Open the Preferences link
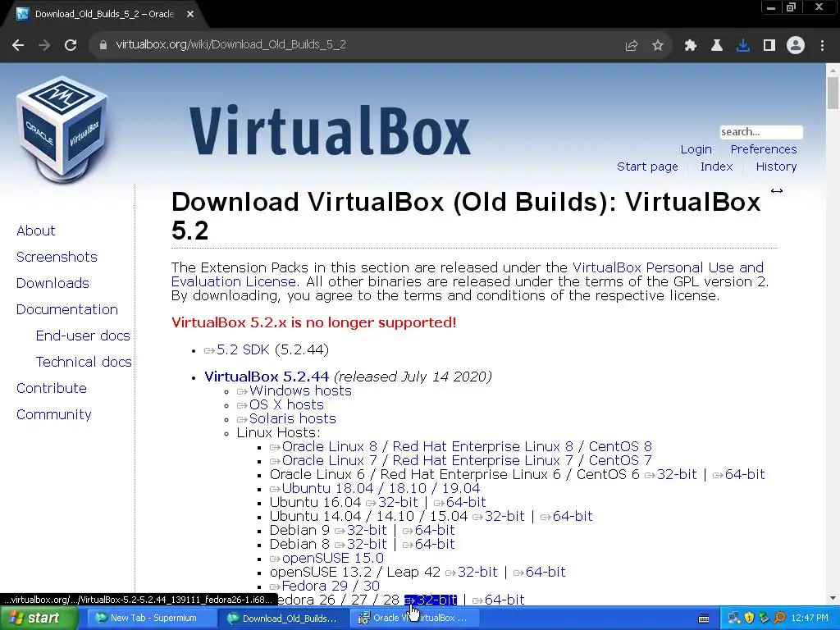 pos(764,149)
